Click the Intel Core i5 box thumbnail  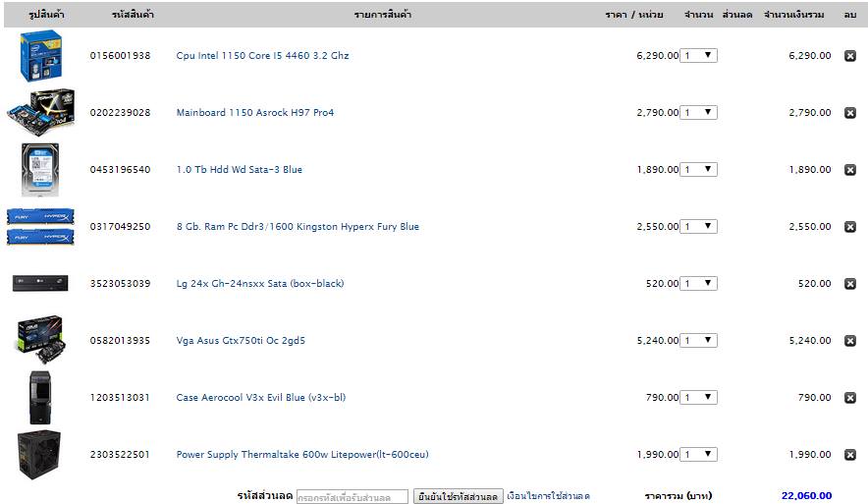[40, 56]
